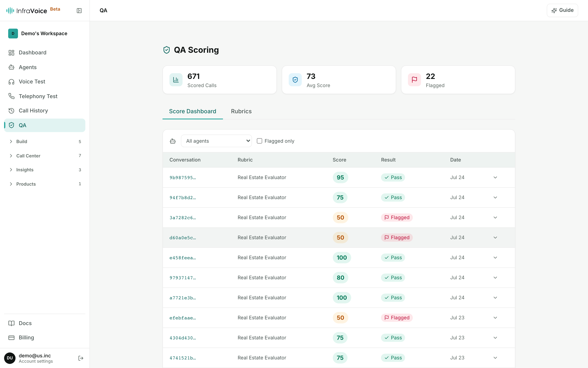Screen dimensions: 588x368
Task: Click the Pass badge in row 97937147
Action: click(x=393, y=278)
